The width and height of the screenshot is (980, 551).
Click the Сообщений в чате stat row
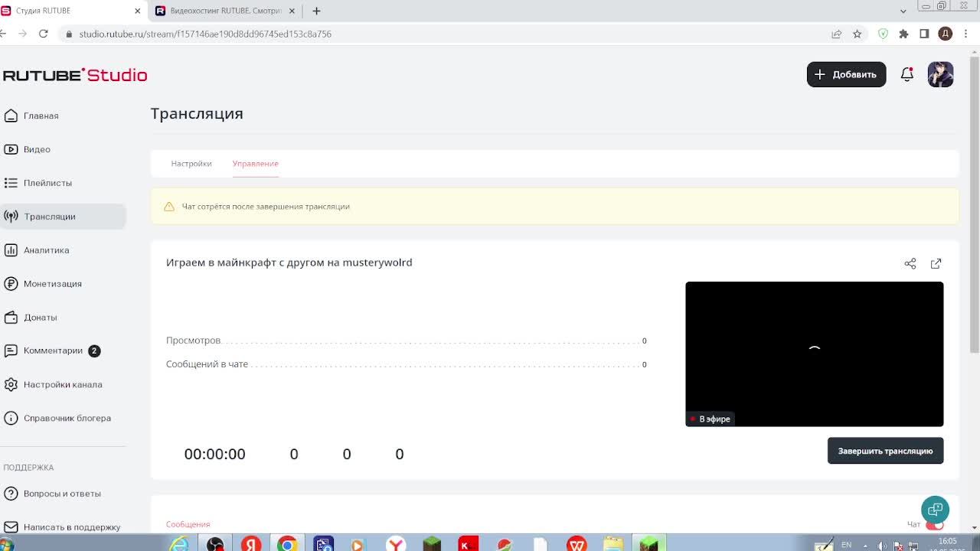406,364
